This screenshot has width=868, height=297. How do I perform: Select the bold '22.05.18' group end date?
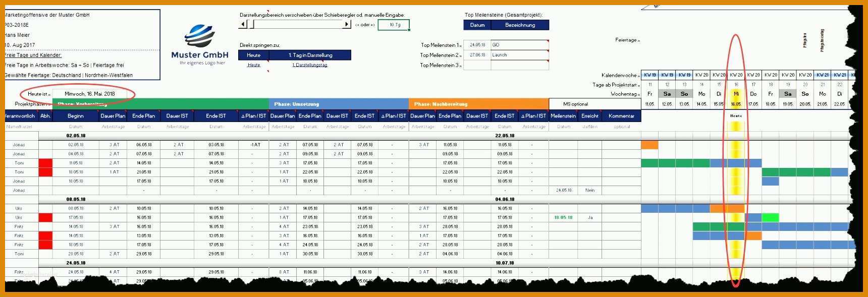[x=505, y=136]
